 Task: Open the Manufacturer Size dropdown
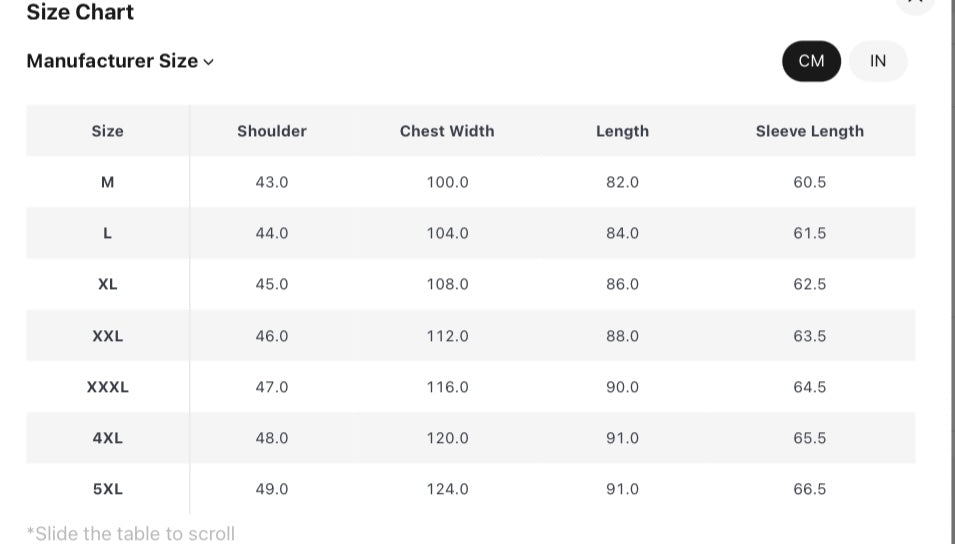click(113, 61)
